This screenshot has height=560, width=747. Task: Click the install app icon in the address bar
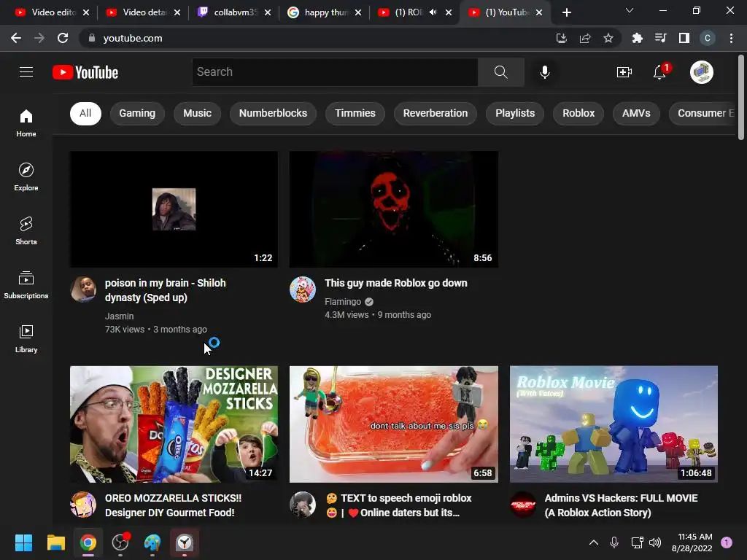pyautogui.click(x=561, y=38)
